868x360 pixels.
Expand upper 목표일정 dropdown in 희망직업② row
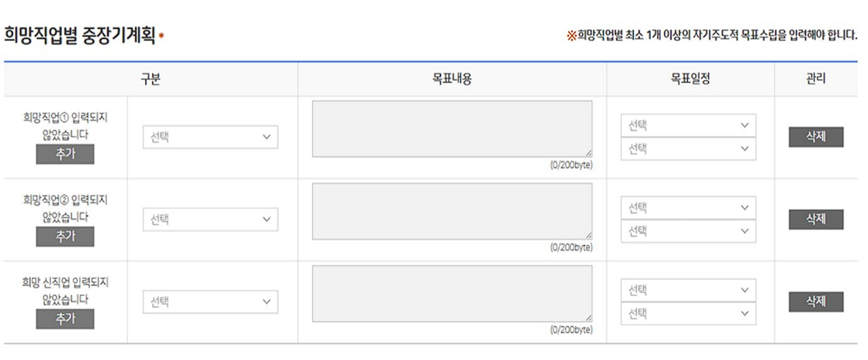688,208
